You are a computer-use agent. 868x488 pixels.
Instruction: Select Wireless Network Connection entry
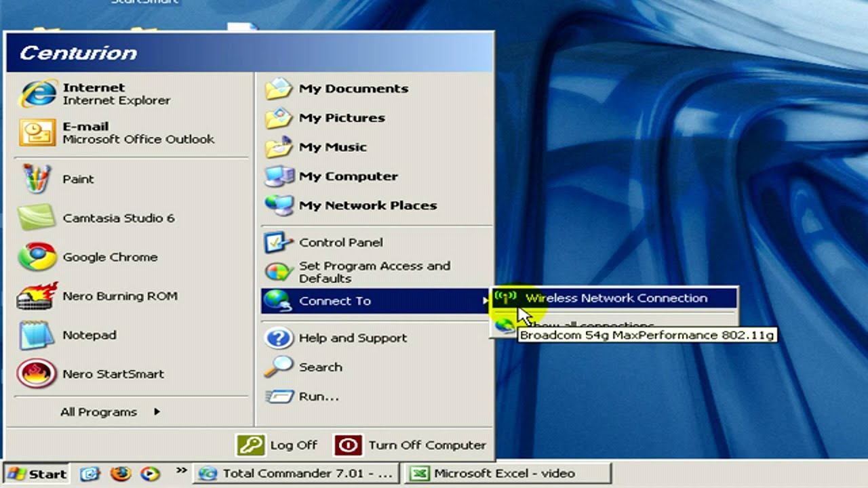614,298
